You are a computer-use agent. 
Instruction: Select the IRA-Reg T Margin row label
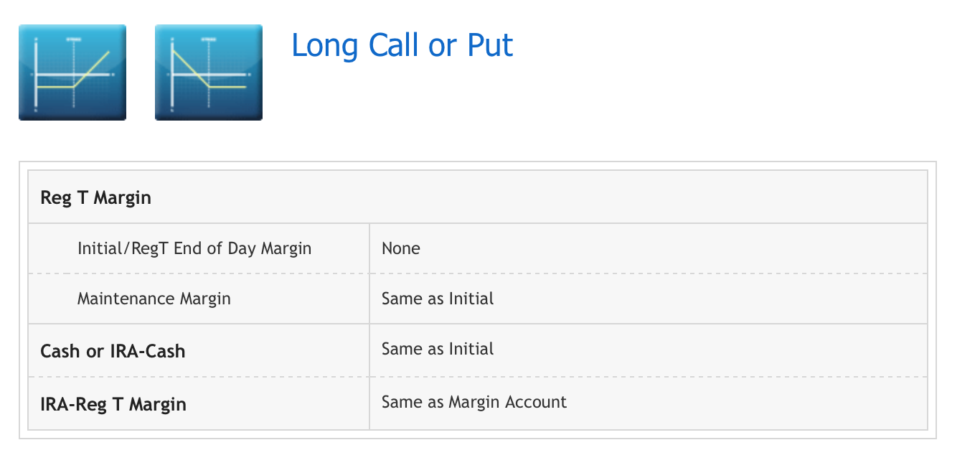[x=113, y=404]
